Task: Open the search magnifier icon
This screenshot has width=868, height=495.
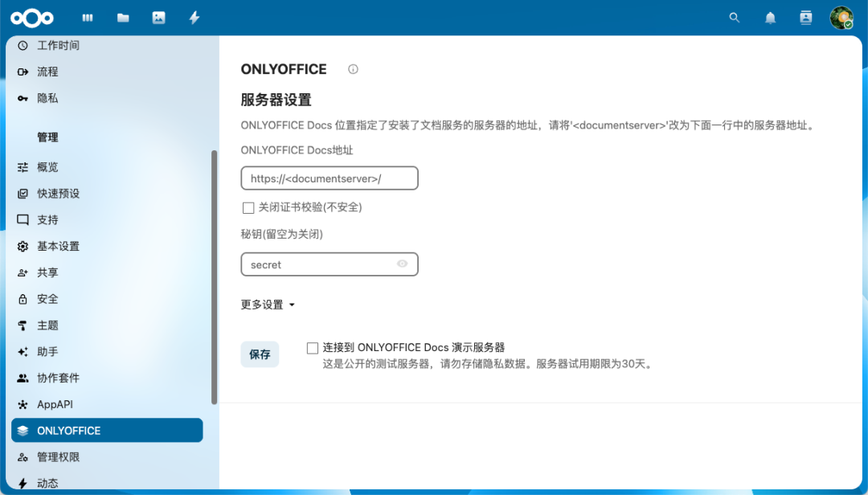Action: coord(734,17)
